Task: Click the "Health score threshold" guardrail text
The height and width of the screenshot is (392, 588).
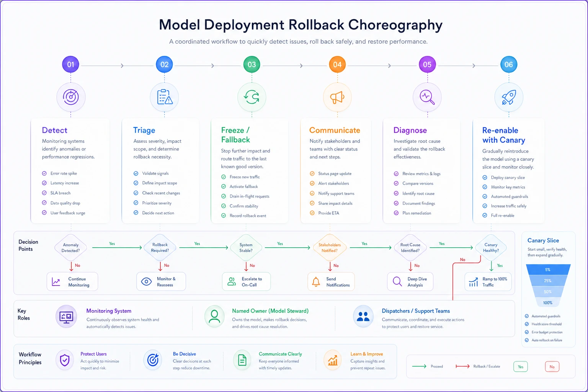Action: pos(547,324)
